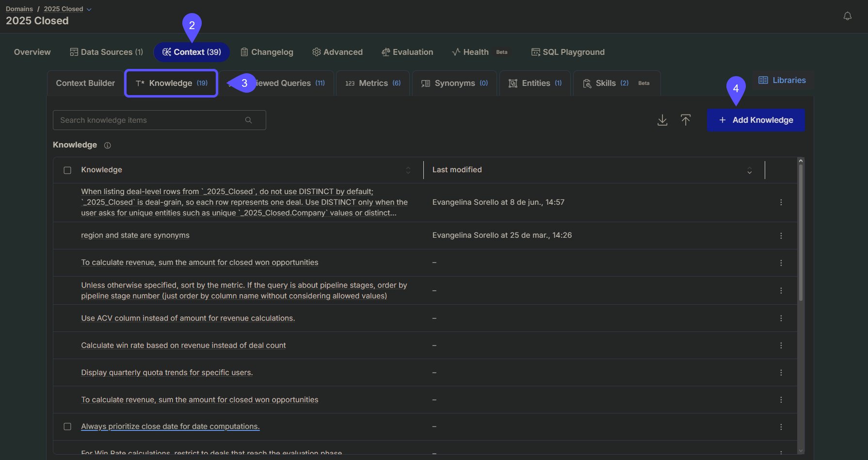The image size is (868, 460).
Task: Select the Context (39) tab
Action: 192,52
